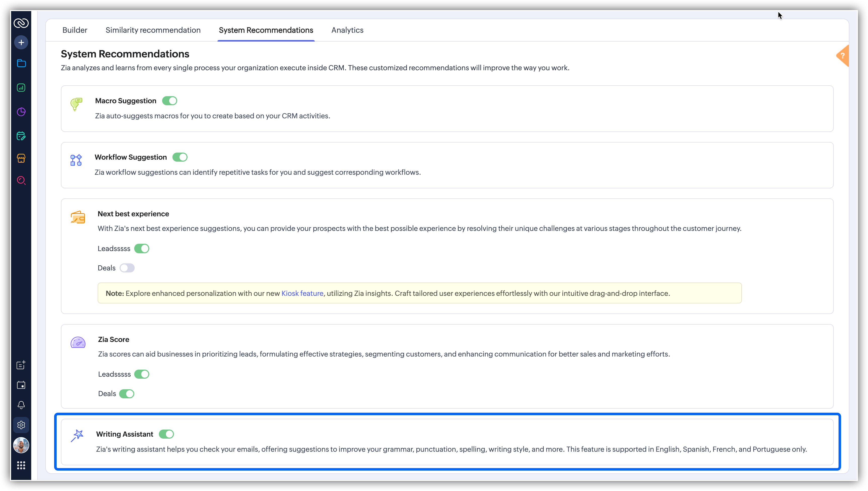
Task: Disable the Macro Suggestion toggle
Action: pos(170,101)
